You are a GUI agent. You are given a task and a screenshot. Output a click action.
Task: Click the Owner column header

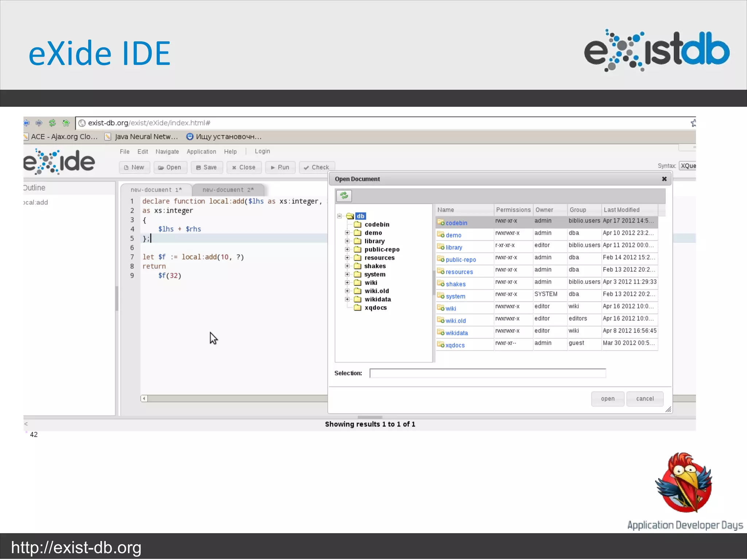pos(550,210)
